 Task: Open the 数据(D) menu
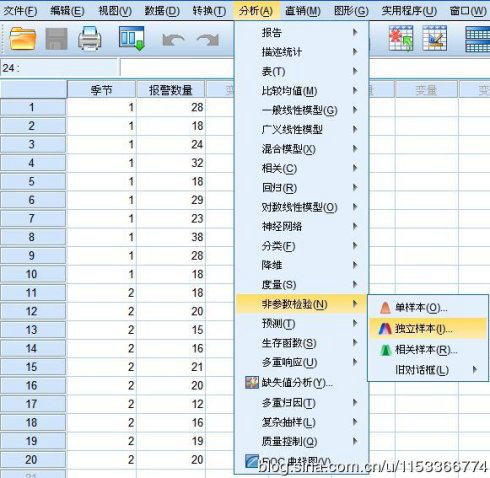coord(162,11)
